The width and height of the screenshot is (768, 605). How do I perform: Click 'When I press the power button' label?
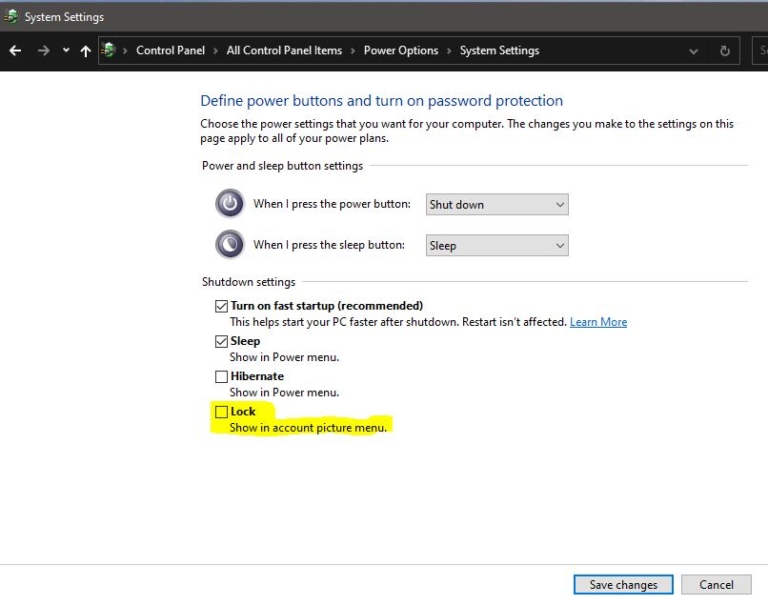[332, 204]
